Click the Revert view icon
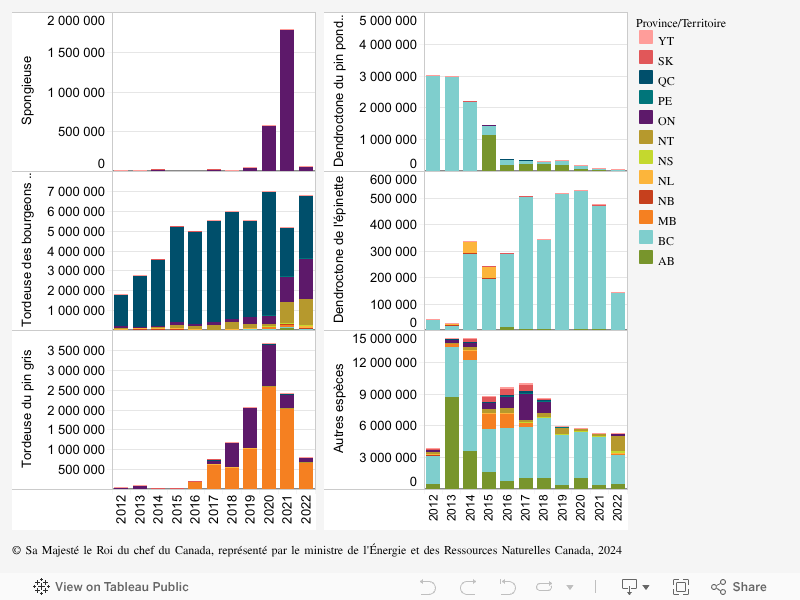The width and height of the screenshot is (800, 600). (507, 587)
